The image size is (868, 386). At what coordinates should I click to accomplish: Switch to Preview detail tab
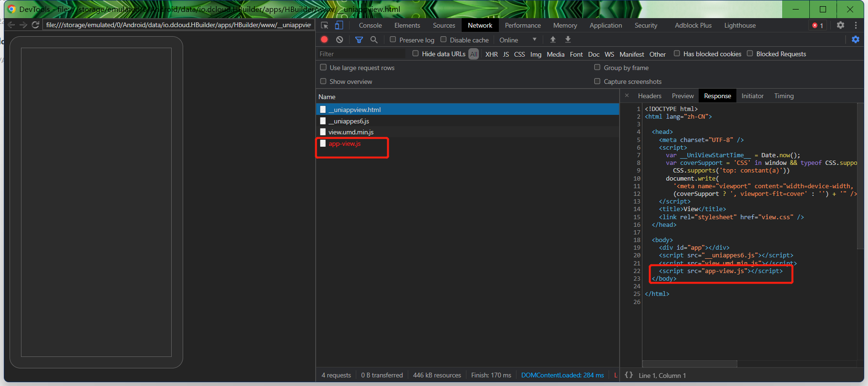[x=683, y=96]
